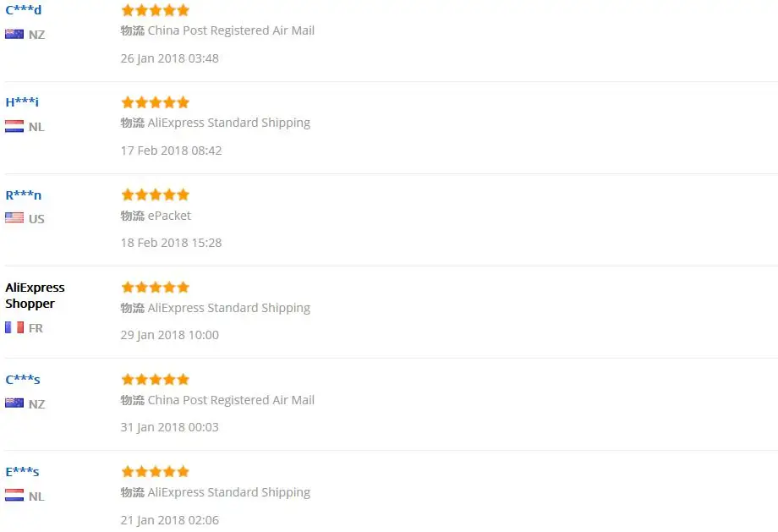The image size is (778, 532).
Task: Open reviewer profile H***i
Action: tap(22, 102)
